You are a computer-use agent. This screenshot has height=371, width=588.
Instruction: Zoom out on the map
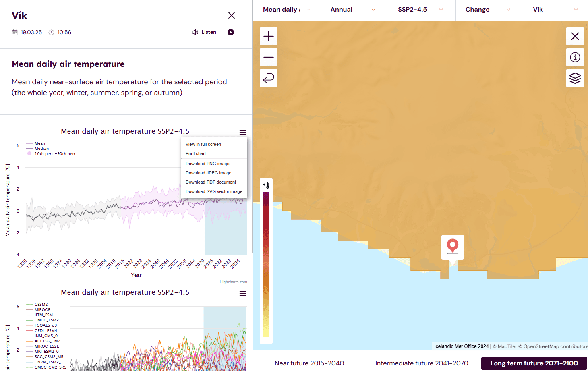tap(269, 58)
